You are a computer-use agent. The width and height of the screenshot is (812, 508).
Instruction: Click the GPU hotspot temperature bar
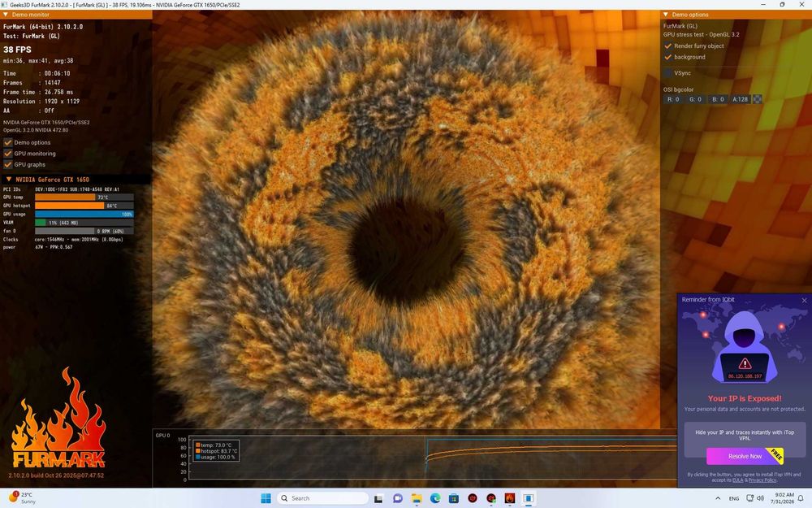pyautogui.click(x=84, y=206)
